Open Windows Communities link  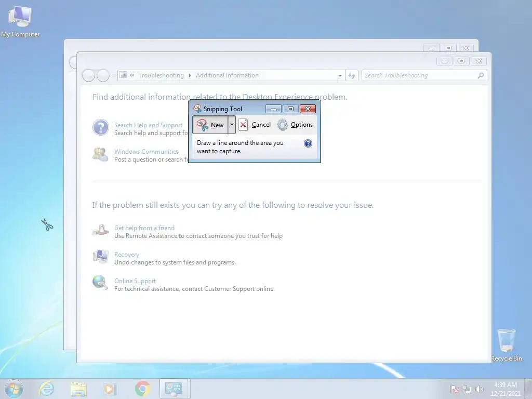146,152
